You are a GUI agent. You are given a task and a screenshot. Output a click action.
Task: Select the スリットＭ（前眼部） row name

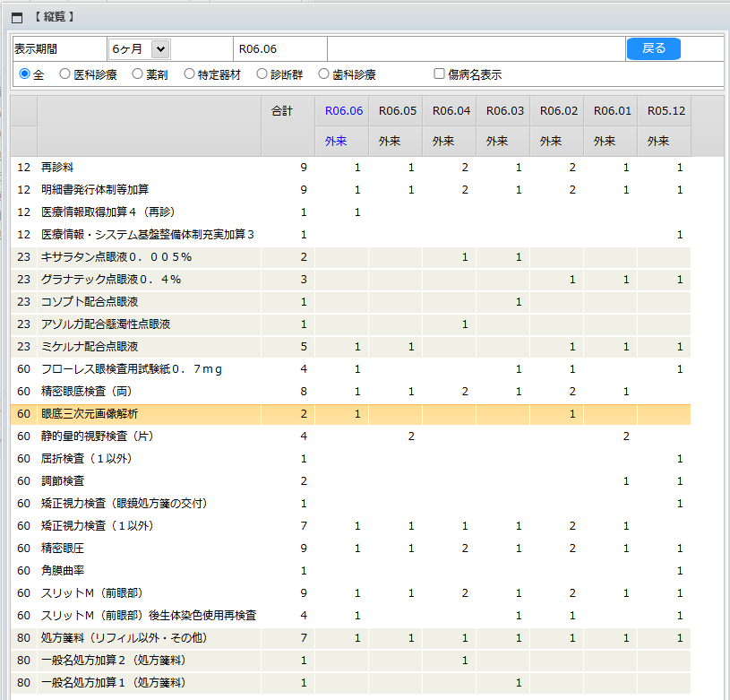coord(91,592)
